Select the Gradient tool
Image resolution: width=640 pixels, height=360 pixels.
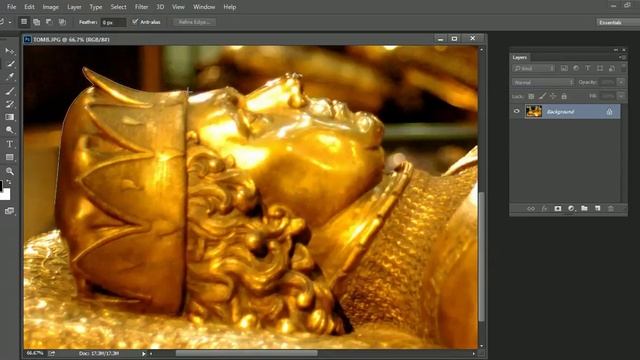(10, 117)
